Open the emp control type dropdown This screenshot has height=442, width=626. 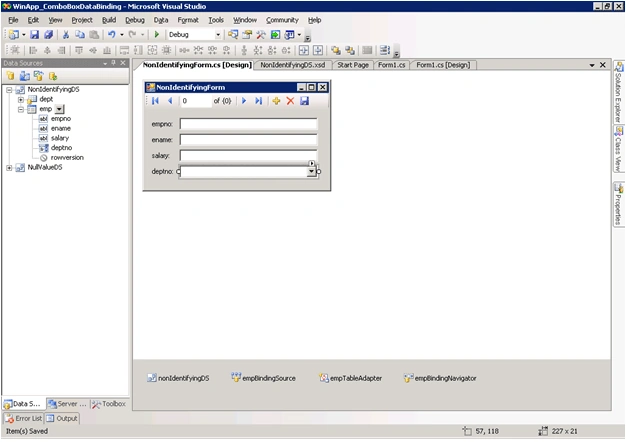[x=59, y=109]
